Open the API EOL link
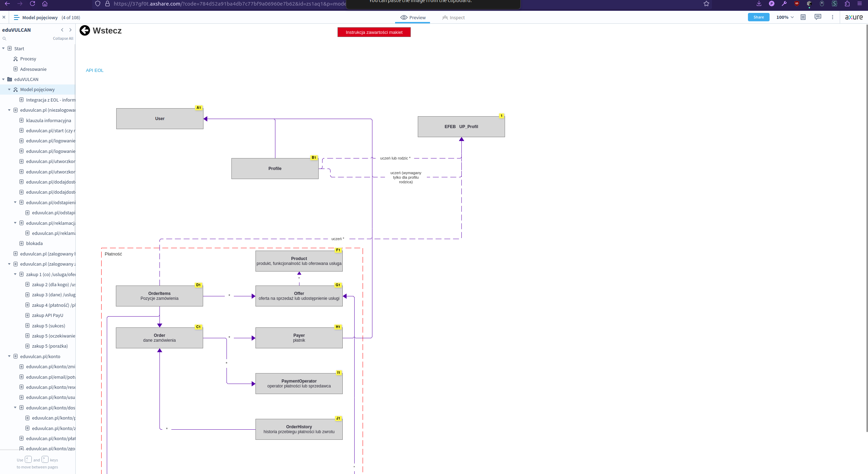 95,70
